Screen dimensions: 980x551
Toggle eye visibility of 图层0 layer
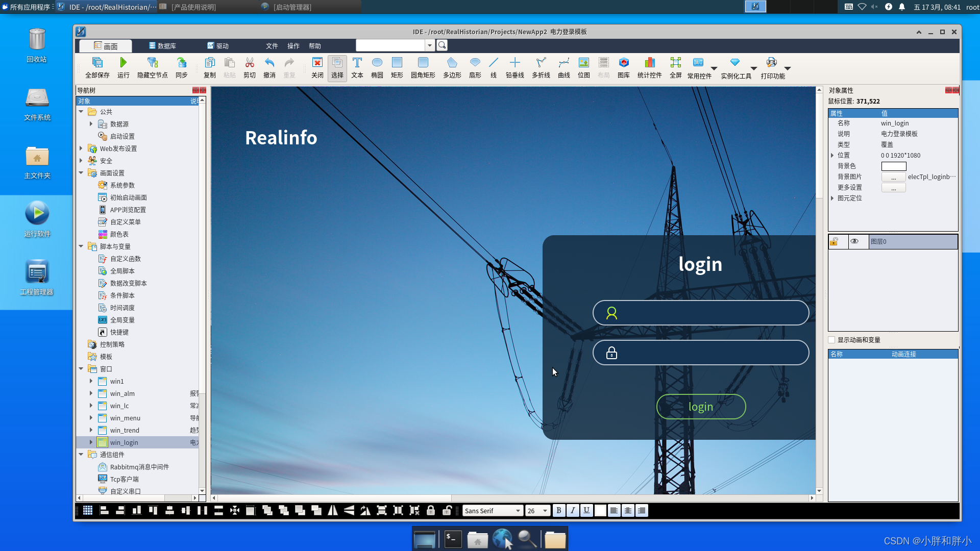854,241
